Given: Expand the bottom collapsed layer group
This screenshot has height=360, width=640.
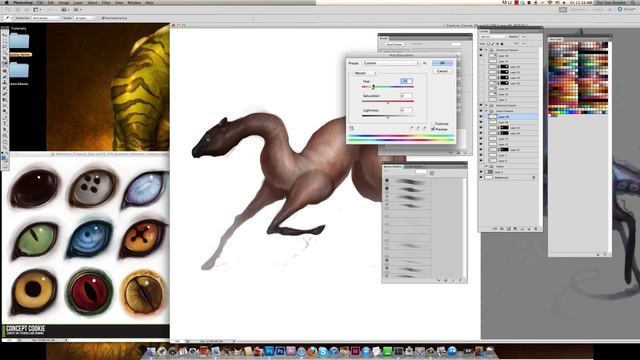Looking at the screenshot, I should point(486,166).
